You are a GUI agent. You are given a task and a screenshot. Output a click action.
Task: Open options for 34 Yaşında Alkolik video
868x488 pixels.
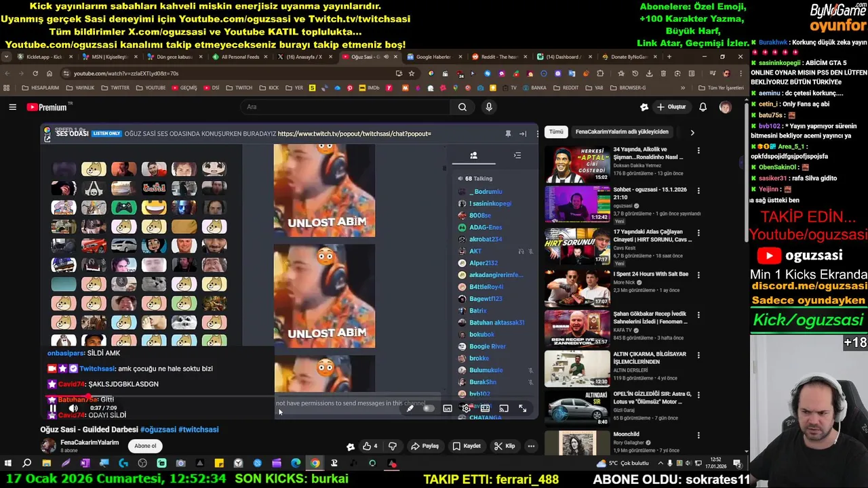coord(698,150)
